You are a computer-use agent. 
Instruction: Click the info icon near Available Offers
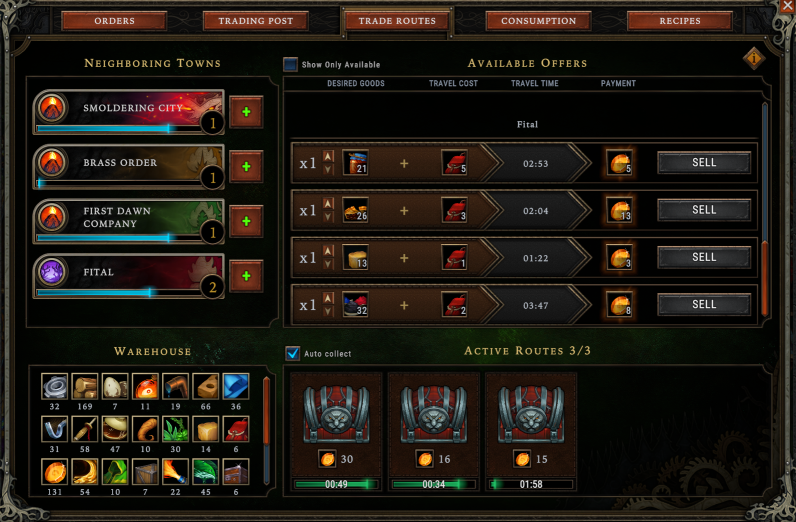(x=754, y=58)
